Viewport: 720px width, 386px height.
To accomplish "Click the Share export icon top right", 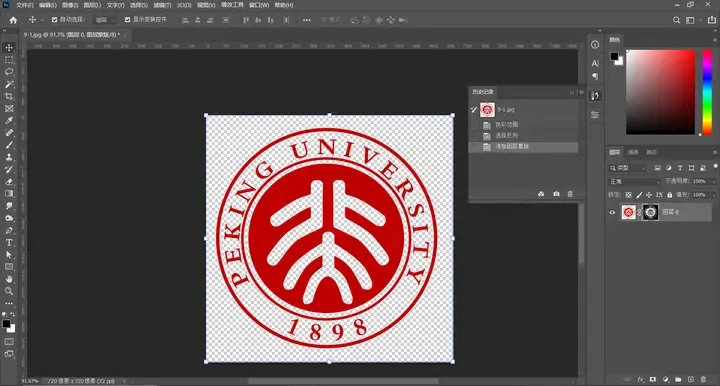I will point(711,20).
